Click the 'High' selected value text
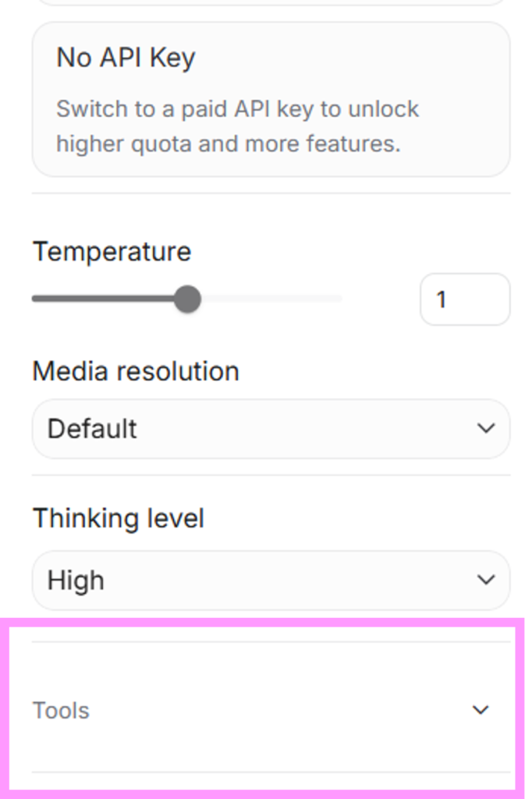The image size is (532, 799). pos(76,580)
